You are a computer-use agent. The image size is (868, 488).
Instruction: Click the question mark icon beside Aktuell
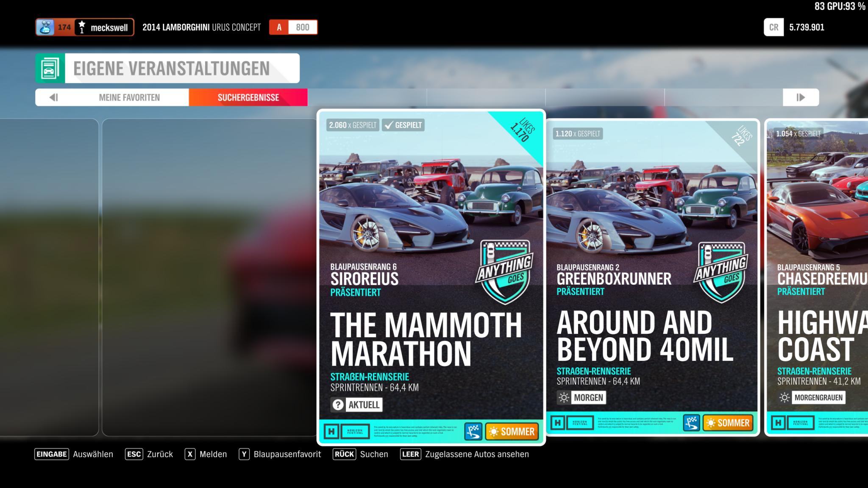(338, 405)
